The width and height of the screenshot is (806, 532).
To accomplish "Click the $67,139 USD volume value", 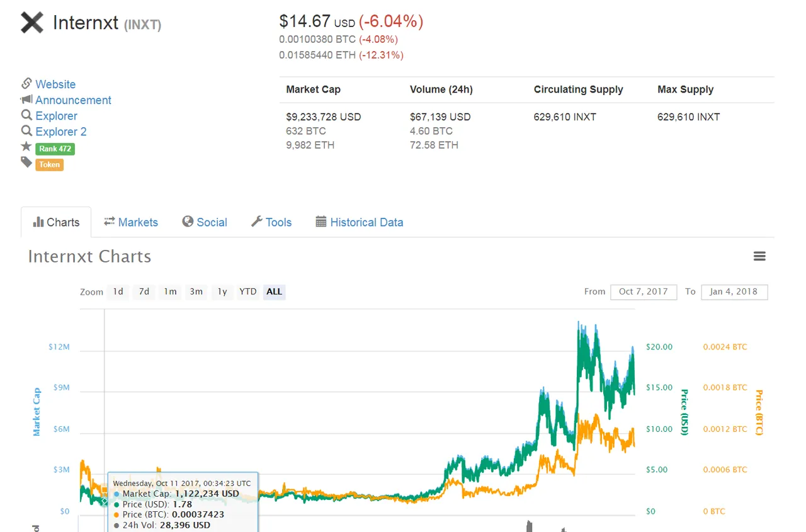I will click(440, 117).
